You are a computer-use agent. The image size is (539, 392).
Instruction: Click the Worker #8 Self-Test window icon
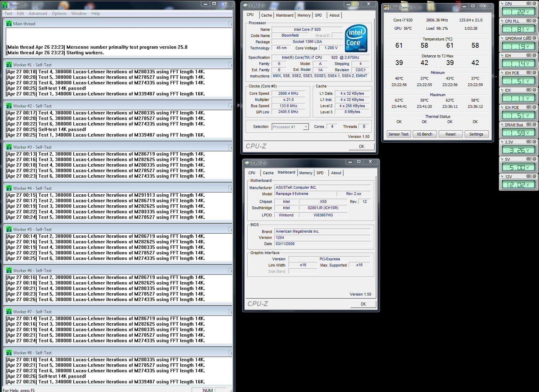coord(9,353)
